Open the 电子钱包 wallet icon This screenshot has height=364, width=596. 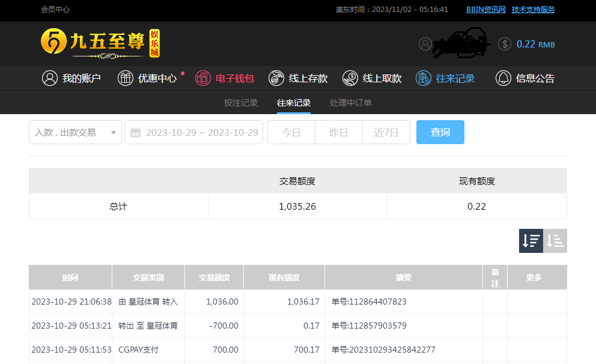tap(203, 78)
